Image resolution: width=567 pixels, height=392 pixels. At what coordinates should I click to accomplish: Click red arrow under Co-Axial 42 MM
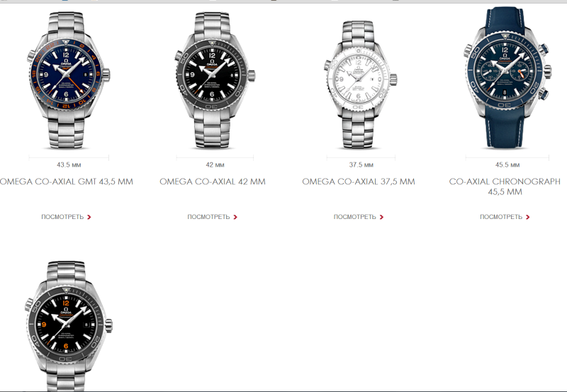[x=235, y=217]
